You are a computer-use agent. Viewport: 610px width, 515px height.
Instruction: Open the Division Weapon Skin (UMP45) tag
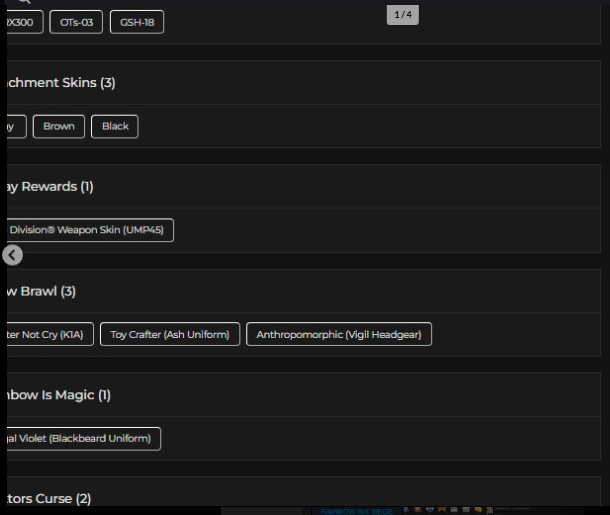pyautogui.click(x=90, y=230)
